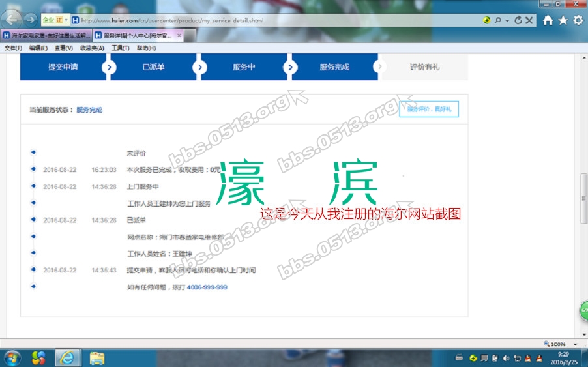Click the 评价有礼 progress step
This screenshot has width=588, height=367.
pos(424,67)
